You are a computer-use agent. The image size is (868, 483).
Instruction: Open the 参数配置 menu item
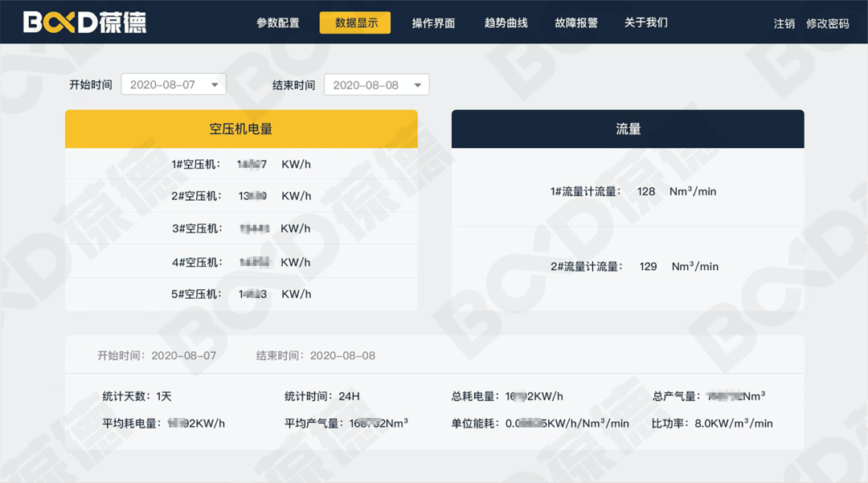[x=278, y=23]
